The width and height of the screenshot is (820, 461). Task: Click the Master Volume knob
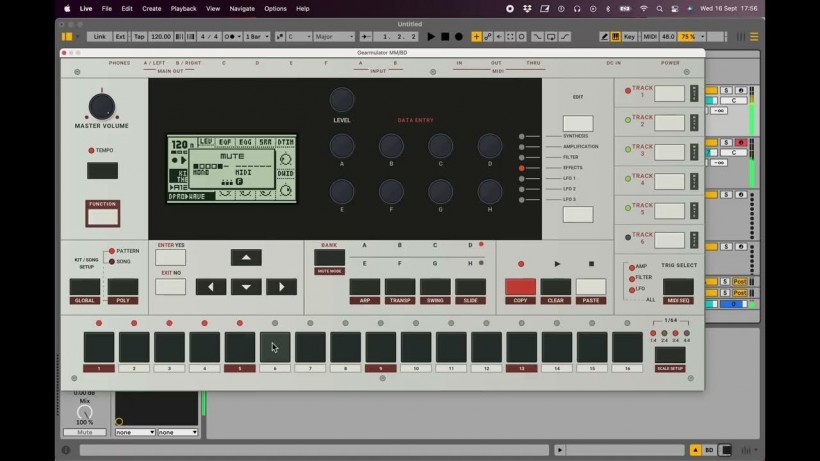pos(101,107)
